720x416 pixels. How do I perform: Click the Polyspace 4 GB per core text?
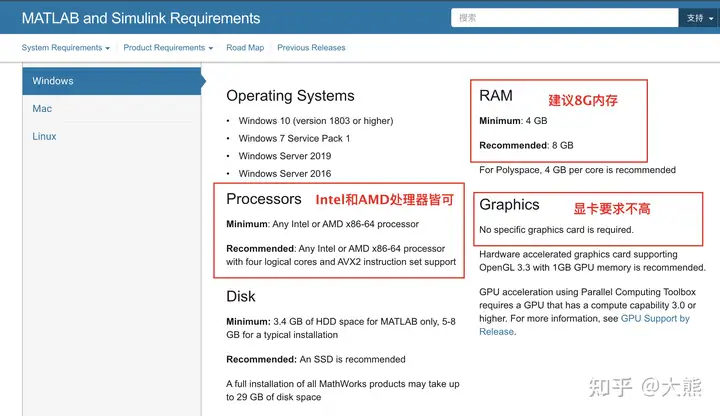click(578, 170)
